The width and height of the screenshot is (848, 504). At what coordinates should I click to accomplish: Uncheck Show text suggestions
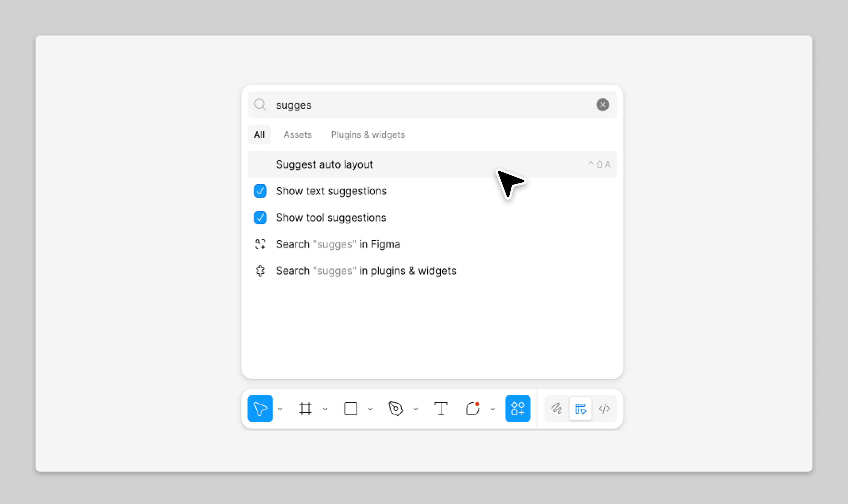[260, 191]
